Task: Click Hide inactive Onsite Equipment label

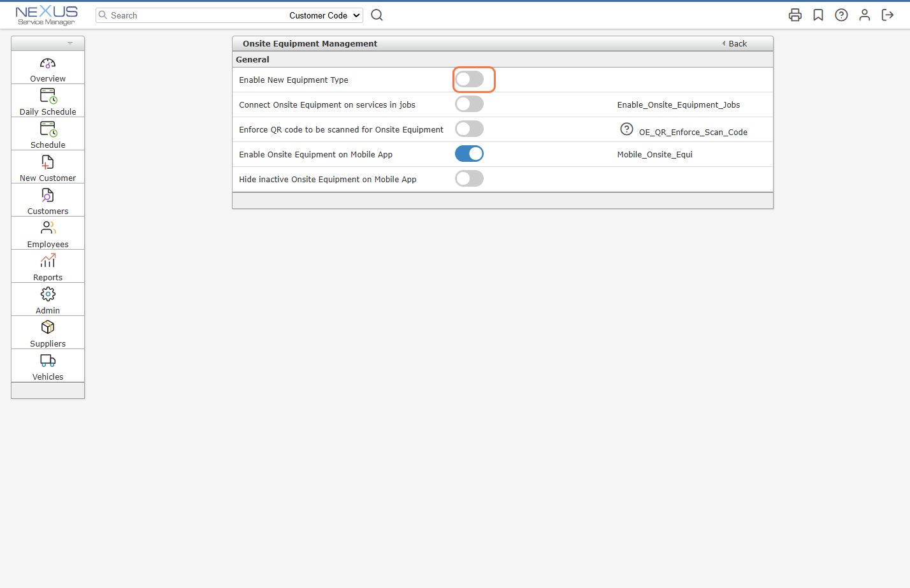Action: click(x=328, y=179)
